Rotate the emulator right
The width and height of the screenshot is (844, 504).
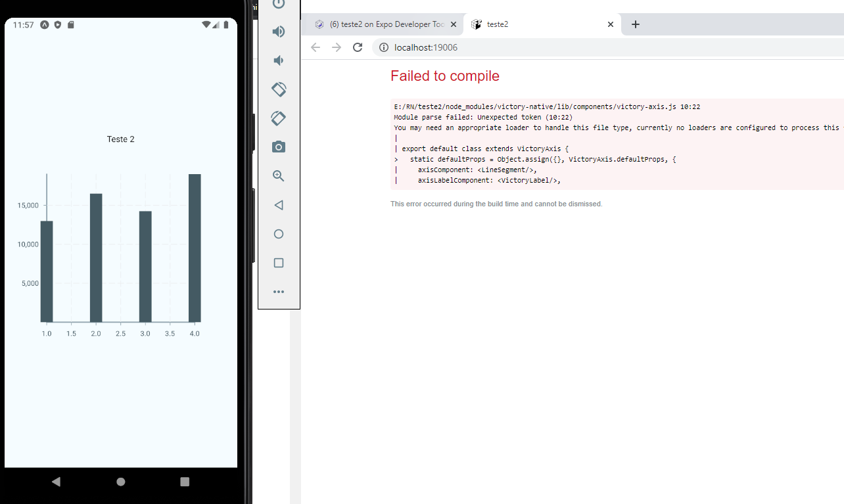tap(279, 118)
